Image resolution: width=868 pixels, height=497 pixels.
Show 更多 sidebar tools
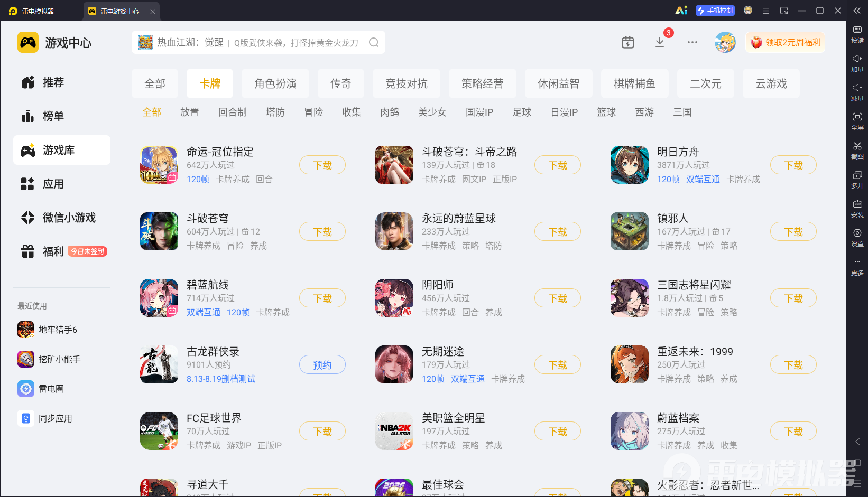(x=857, y=267)
